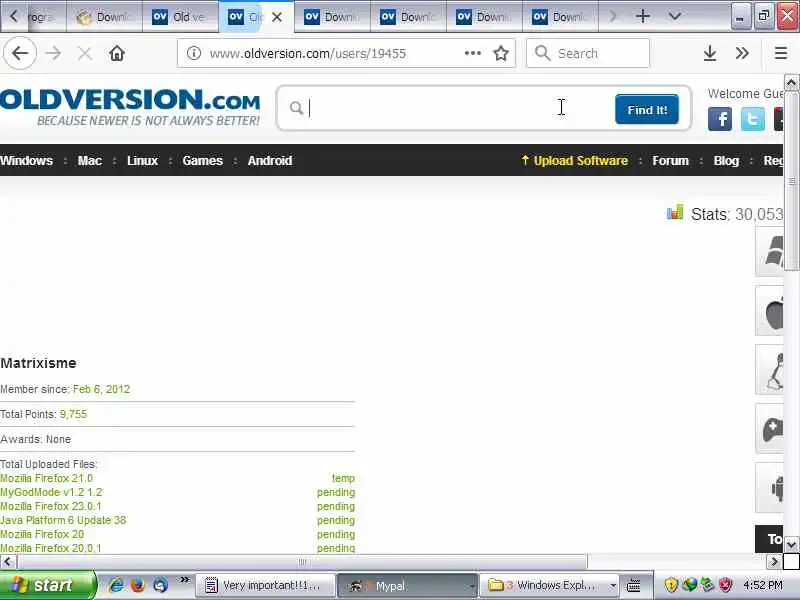Click Total Points value 9,755
This screenshot has width=800, height=600.
tap(73, 414)
